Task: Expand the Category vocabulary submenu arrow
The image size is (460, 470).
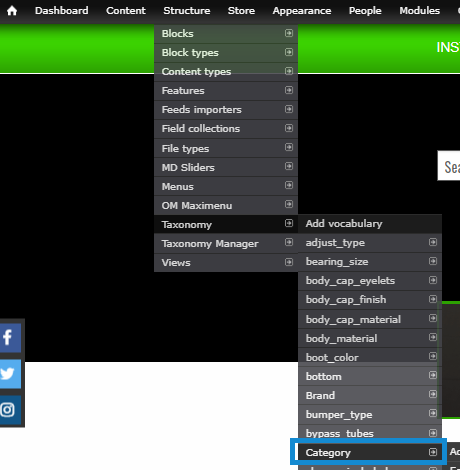Action: [x=433, y=452]
